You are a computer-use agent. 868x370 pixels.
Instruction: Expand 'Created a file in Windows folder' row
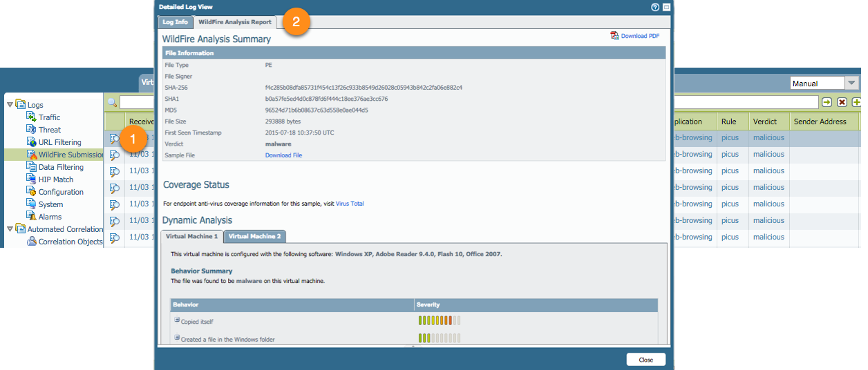tap(177, 338)
